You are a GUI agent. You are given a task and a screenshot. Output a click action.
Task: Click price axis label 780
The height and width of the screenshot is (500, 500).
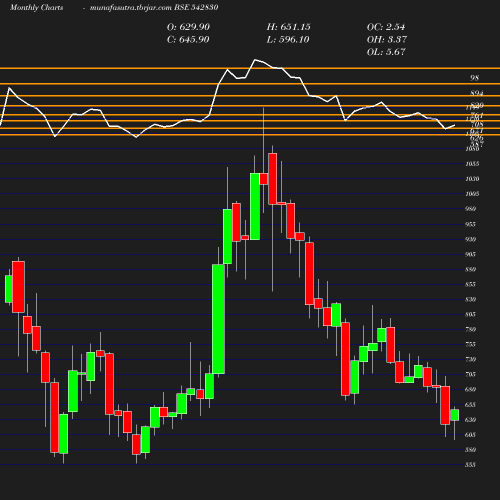[x=470, y=329]
